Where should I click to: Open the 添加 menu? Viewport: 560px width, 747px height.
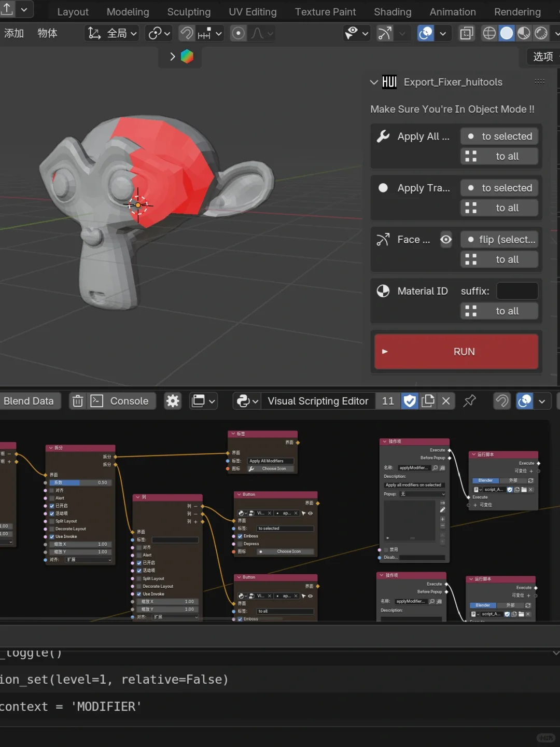(x=14, y=34)
